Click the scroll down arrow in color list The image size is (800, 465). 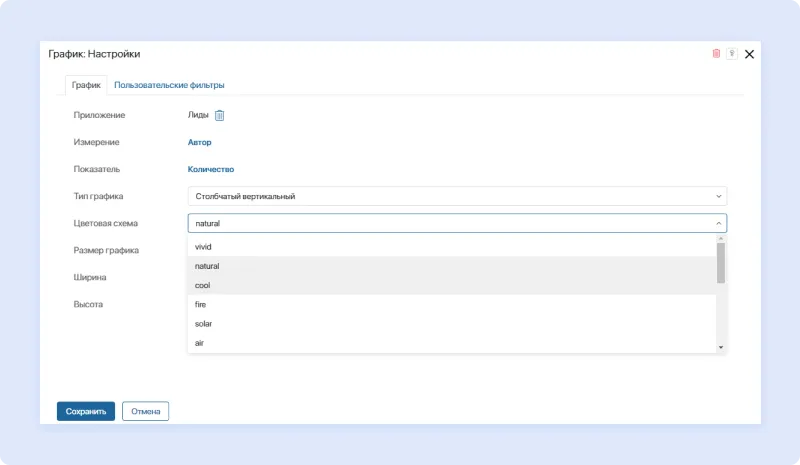click(x=721, y=346)
